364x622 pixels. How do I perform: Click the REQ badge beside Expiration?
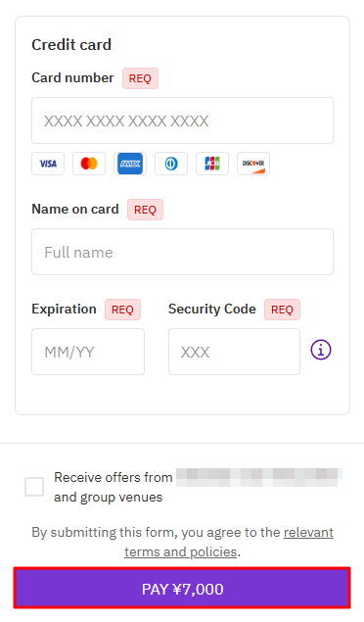coord(122,310)
